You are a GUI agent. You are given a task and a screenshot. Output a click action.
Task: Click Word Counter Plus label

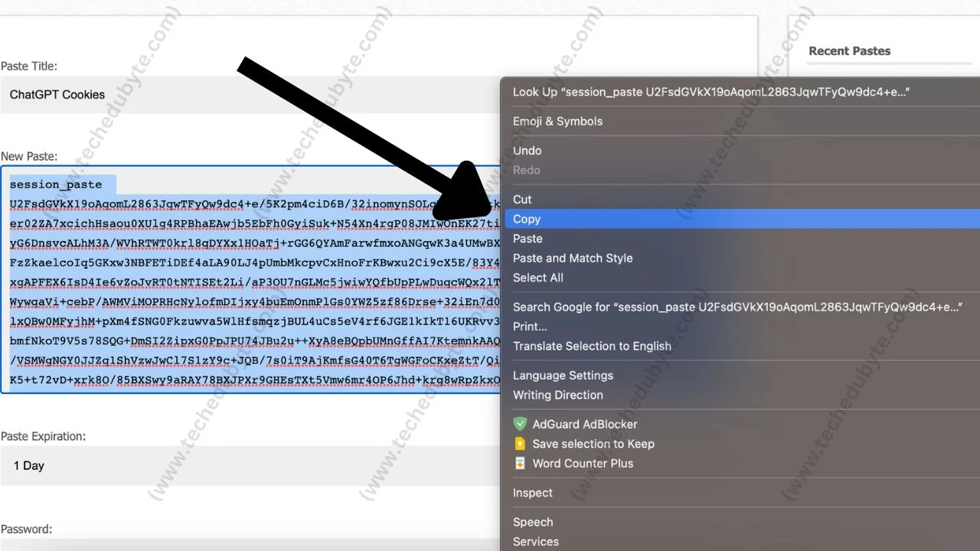click(583, 463)
